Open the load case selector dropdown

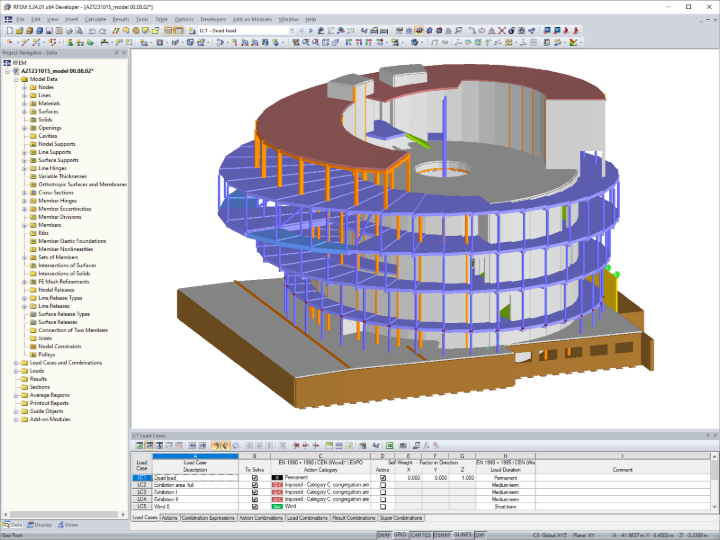coord(292,31)
